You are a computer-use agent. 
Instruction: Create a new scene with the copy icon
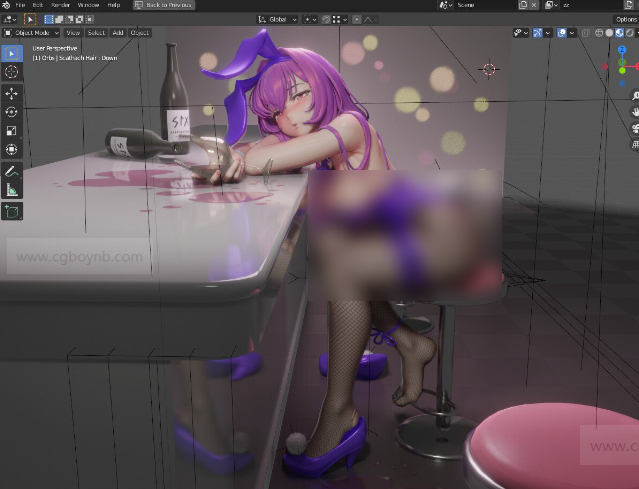click(x=522, y=5)
